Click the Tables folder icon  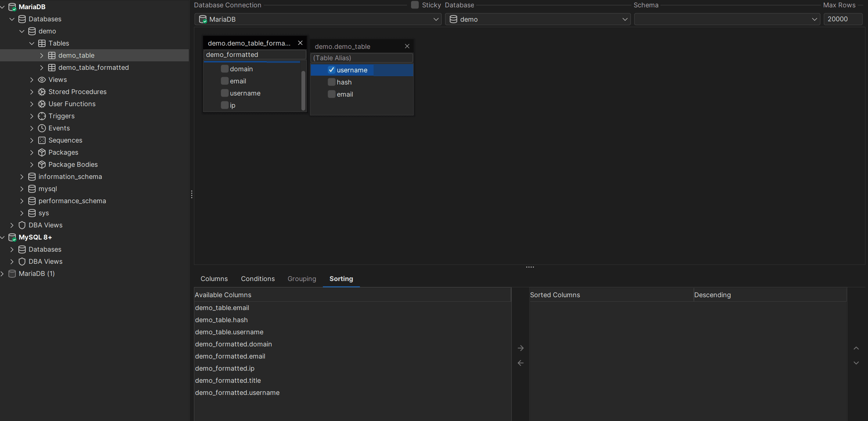[x=42, y=43]
